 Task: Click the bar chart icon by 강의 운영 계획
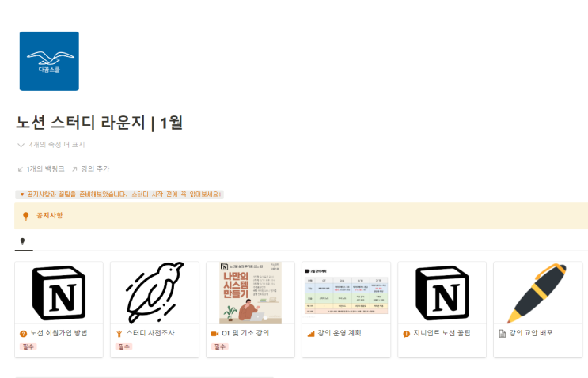[311, 334]
